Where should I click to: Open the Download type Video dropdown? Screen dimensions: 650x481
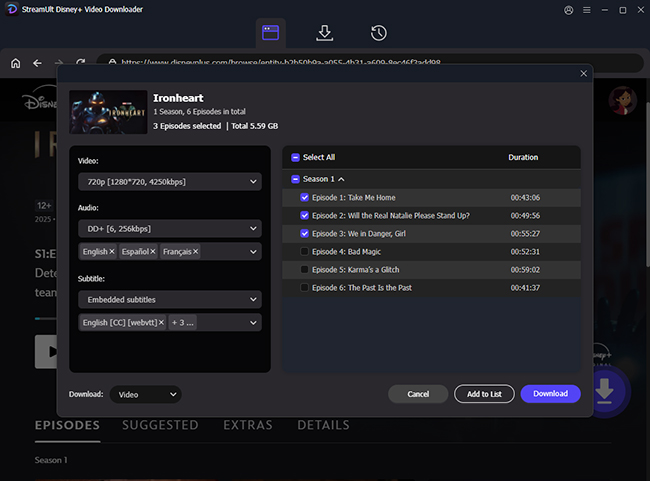146,394
